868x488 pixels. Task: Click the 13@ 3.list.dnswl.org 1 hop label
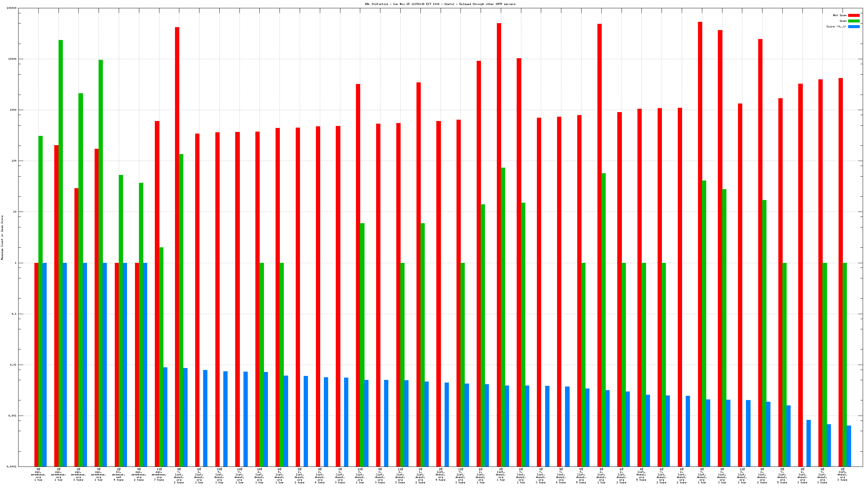coord(360,476)
